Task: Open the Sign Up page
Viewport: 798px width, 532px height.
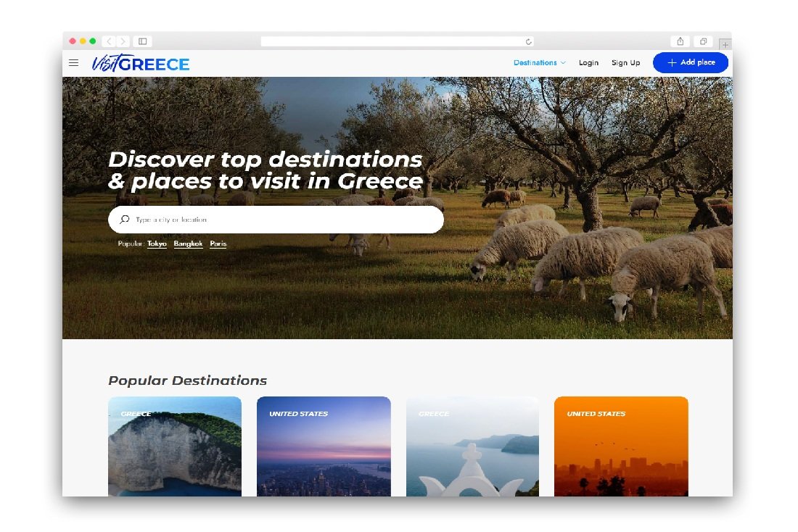Action: coord(625,62)
